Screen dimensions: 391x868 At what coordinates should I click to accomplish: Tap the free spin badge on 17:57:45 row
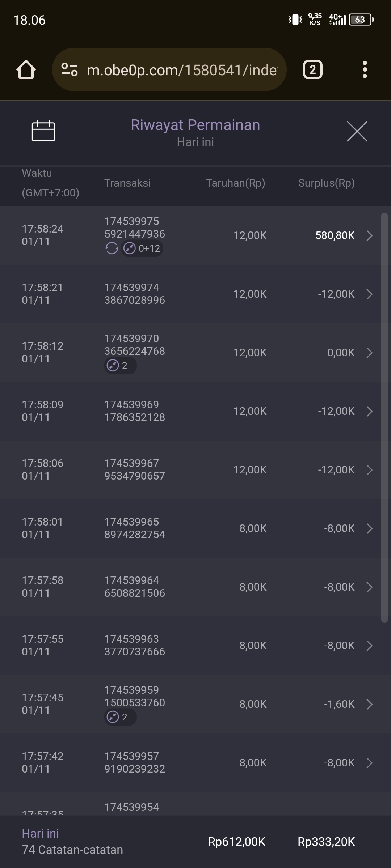[120, 717]
